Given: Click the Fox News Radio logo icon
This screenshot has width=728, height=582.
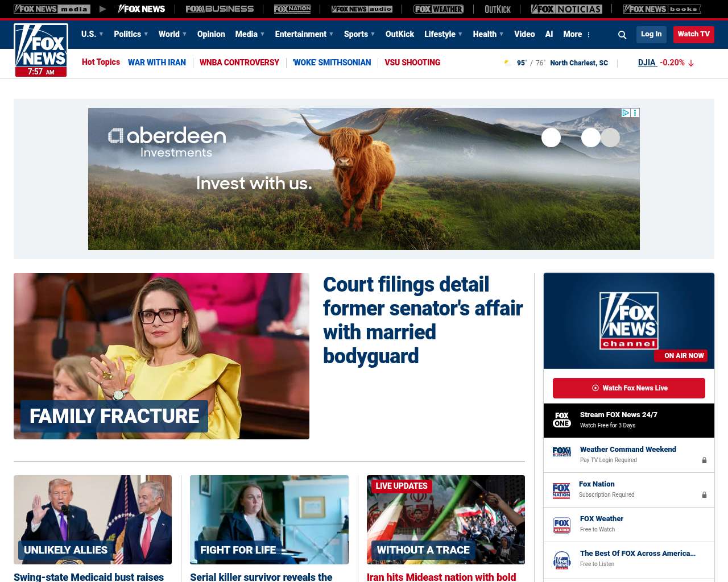Looking at the screenshot, I should [562, 560].
